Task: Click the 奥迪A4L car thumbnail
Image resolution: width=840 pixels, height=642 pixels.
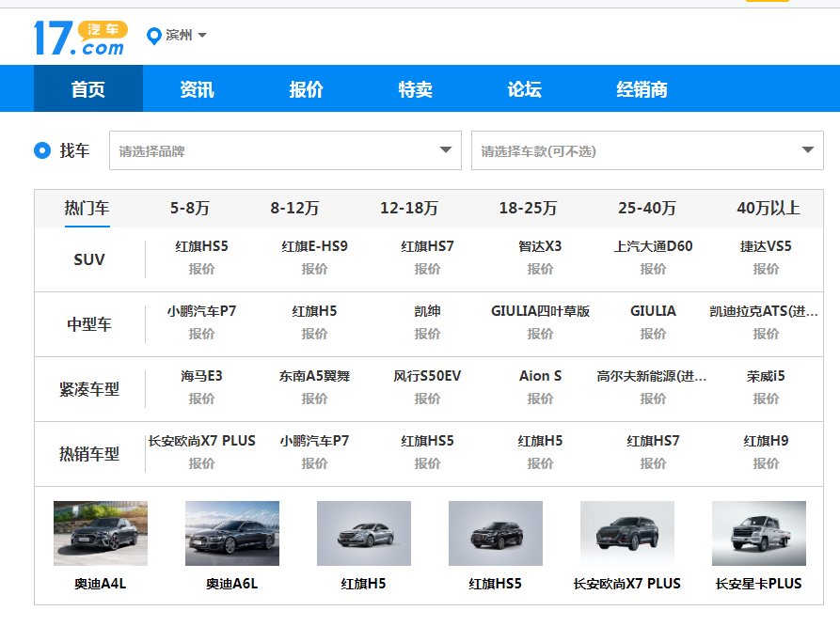Action: coord(101,533)
